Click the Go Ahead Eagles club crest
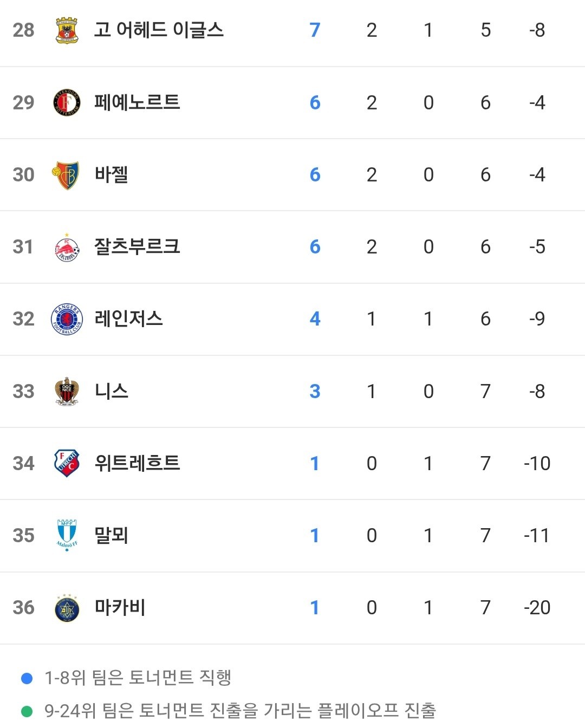Image resolution: width=585 pixels, height=728 pixels. click(67, 30)
